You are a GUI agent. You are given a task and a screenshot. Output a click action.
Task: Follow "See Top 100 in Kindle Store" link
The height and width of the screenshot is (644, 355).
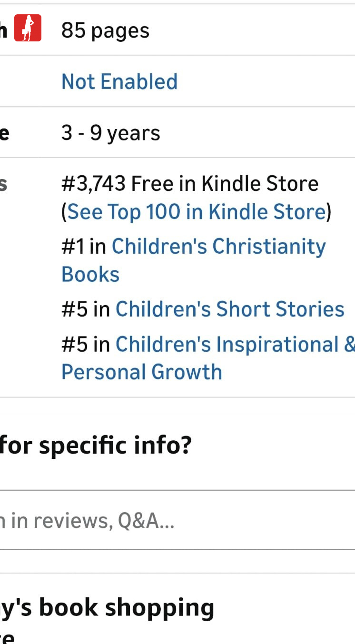(x=196, y=212)
